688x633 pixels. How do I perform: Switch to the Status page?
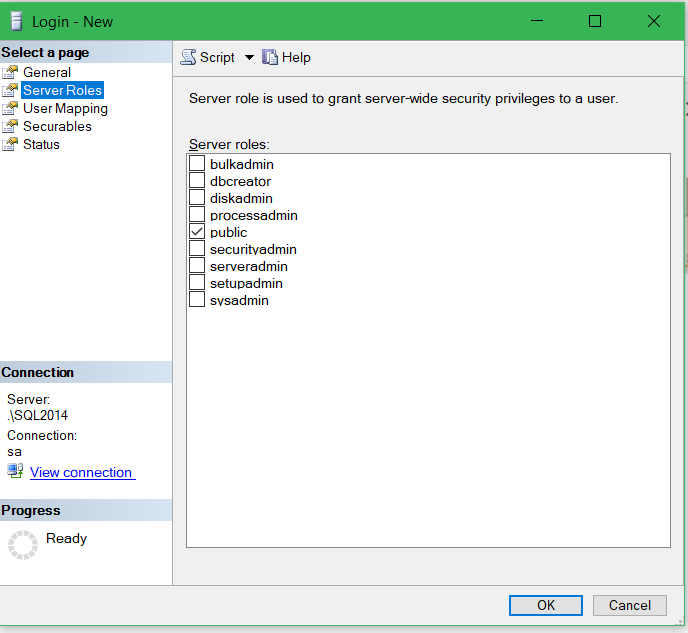pos(41,144)
